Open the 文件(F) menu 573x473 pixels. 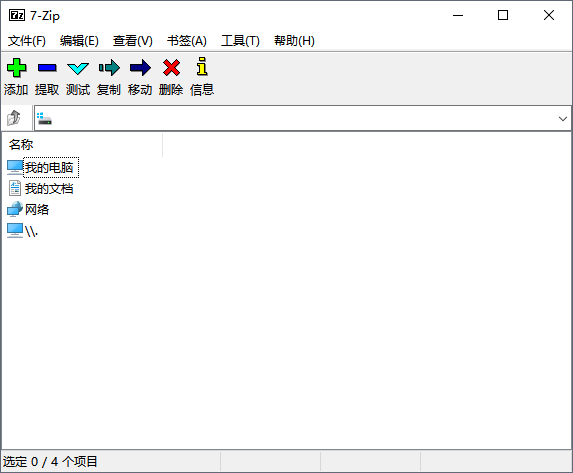click(27, 41)
